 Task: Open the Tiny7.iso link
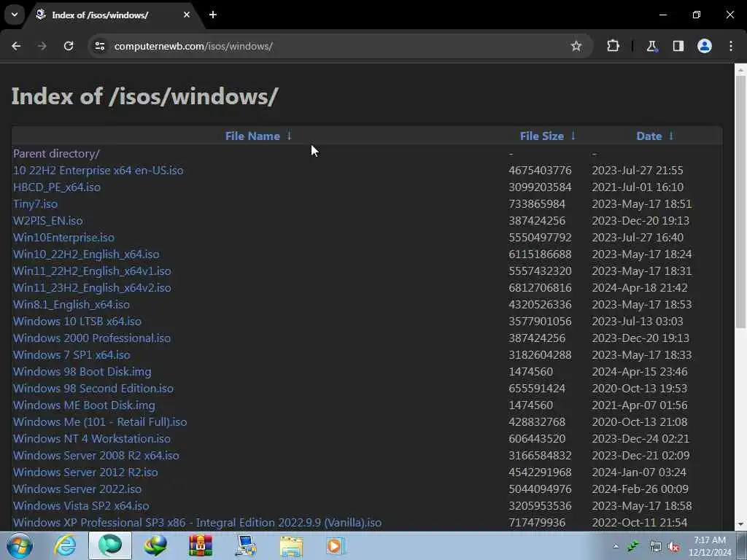35,204
